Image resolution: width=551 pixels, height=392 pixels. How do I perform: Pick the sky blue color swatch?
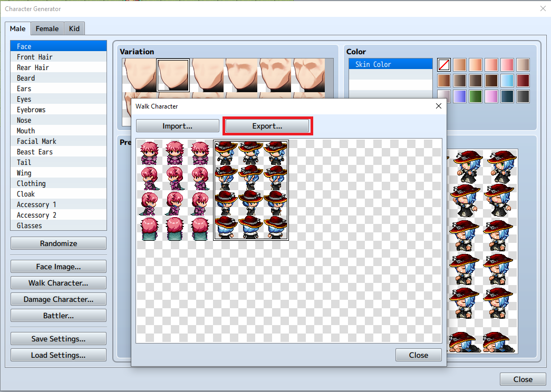(507, 81)
